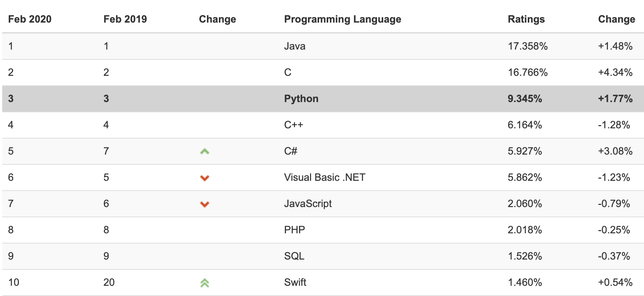Click the Feb 2019 rank 7 for C#
This screenshot has height=296, width=644.
click(x=106, y=151)
